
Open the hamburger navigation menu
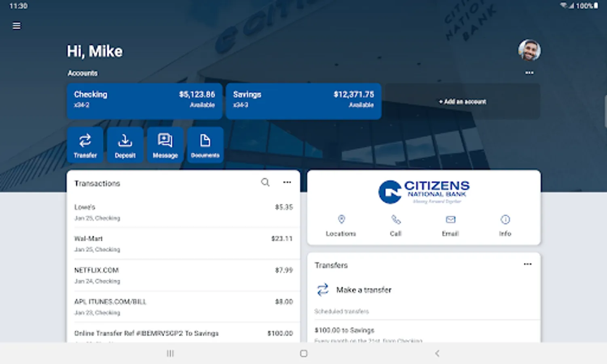tap(17, 26)
